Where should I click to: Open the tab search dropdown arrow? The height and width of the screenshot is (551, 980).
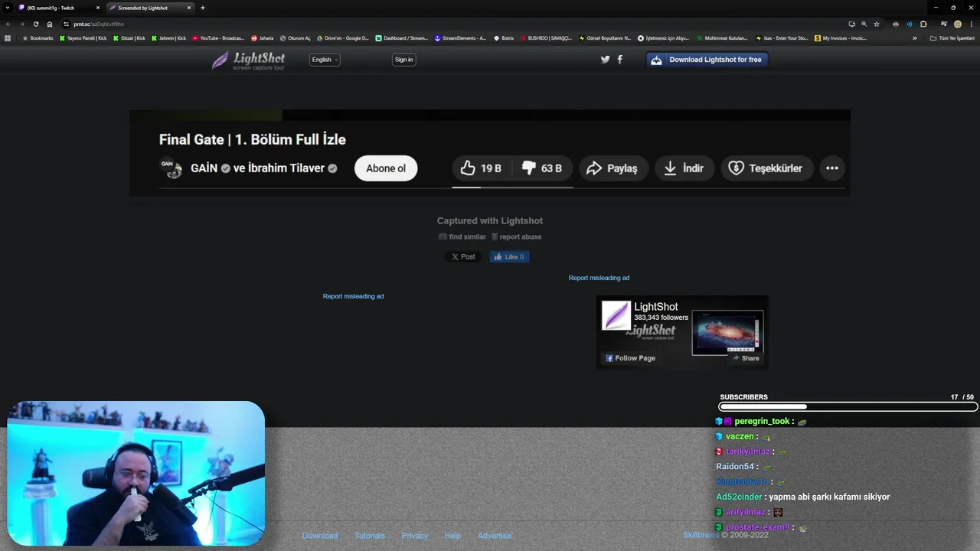[8, 8]
